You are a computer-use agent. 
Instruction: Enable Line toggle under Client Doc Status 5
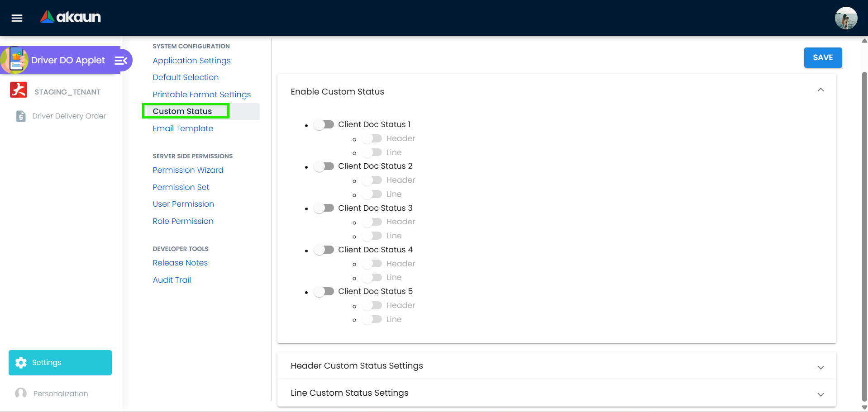372,319
